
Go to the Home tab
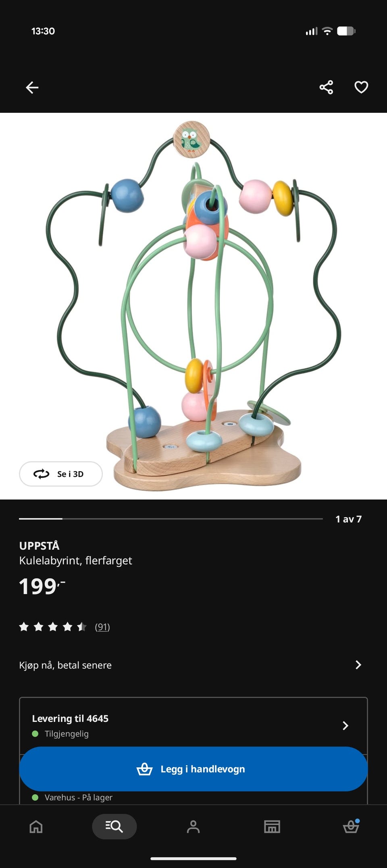pyautogui.click(x=36, y=827)
